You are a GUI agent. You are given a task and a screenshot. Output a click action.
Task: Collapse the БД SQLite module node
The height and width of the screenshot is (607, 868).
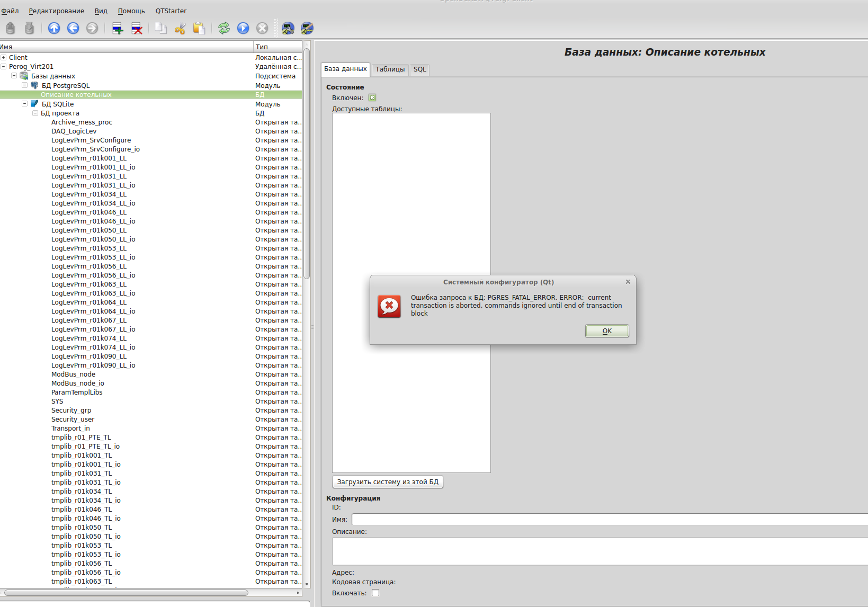24,103
